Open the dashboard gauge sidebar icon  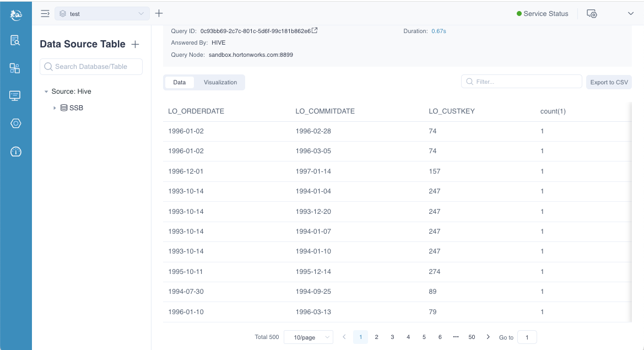(x=15, y=152)
